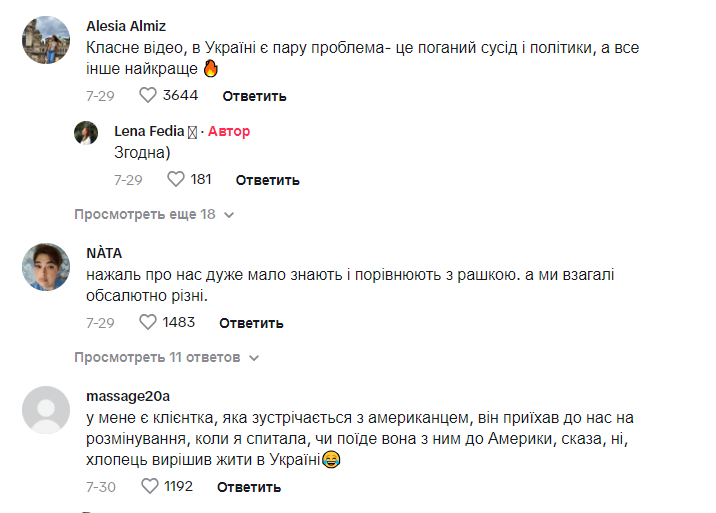Click the 3644 likes count
The height and width of the screenshot is (513, 716).
[181, 96]
